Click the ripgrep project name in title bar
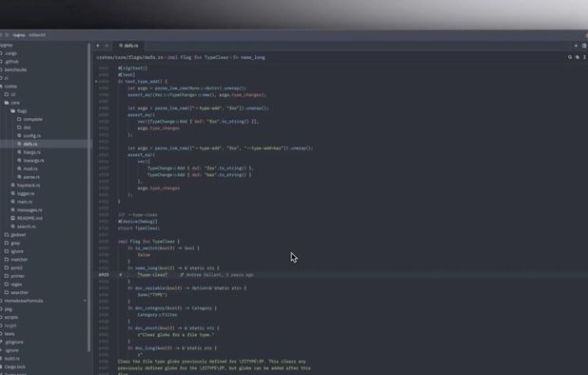Screen dimensions: 588x375 coord(19,35)
